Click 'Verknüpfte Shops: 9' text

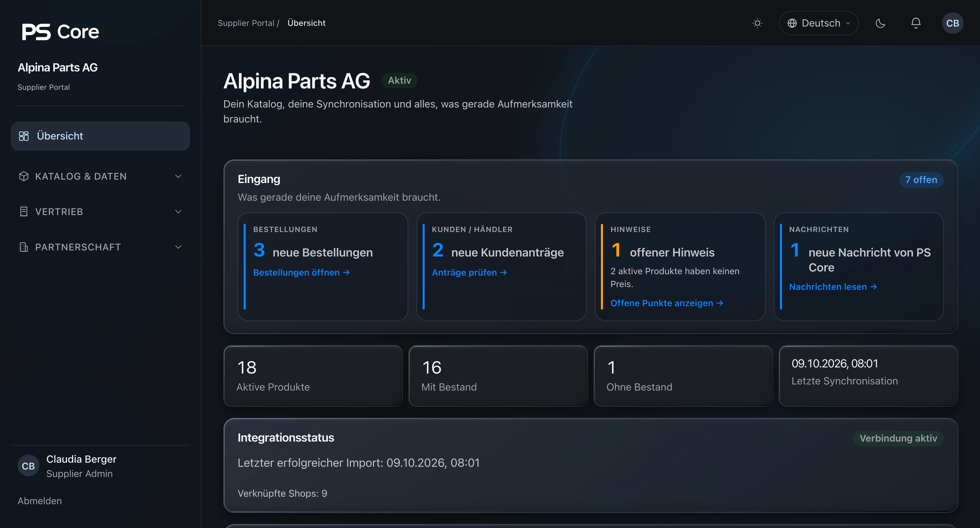click(x=282, y=493)
